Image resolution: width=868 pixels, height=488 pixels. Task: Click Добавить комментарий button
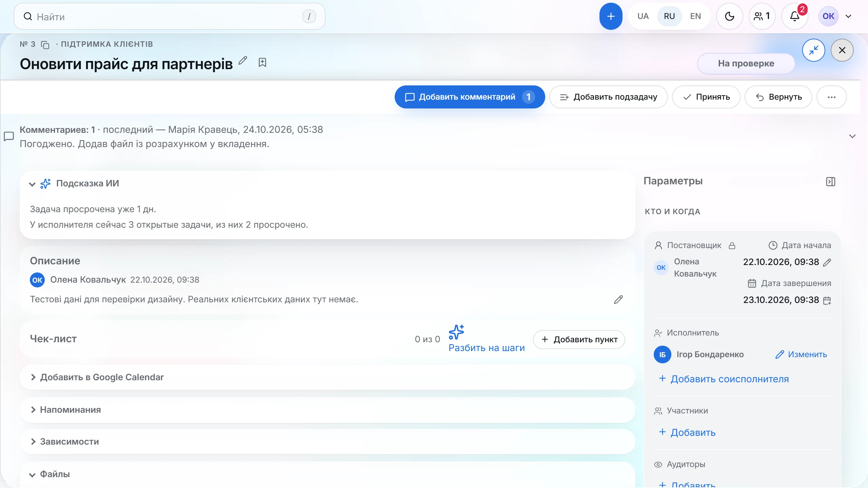470,97
